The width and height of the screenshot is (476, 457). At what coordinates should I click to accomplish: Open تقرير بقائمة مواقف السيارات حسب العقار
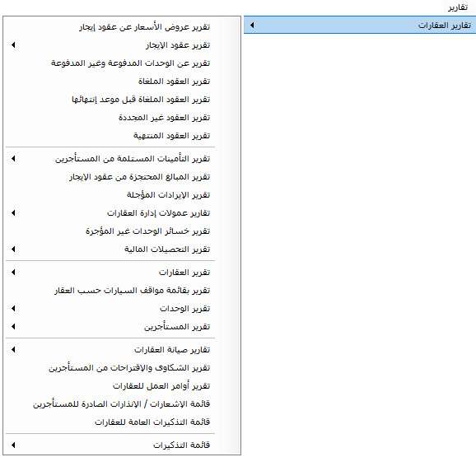pyautogui.click(x=133, y=291)
